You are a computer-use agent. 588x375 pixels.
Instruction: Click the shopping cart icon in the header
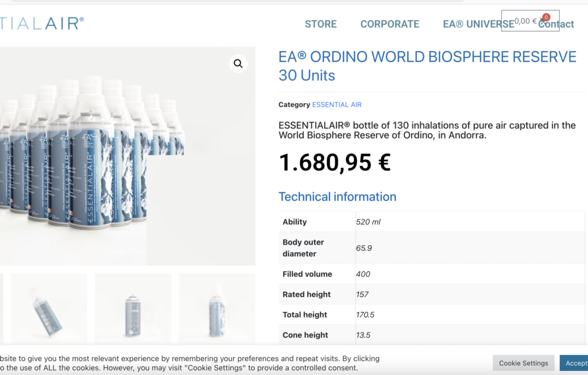coord(543,22)
